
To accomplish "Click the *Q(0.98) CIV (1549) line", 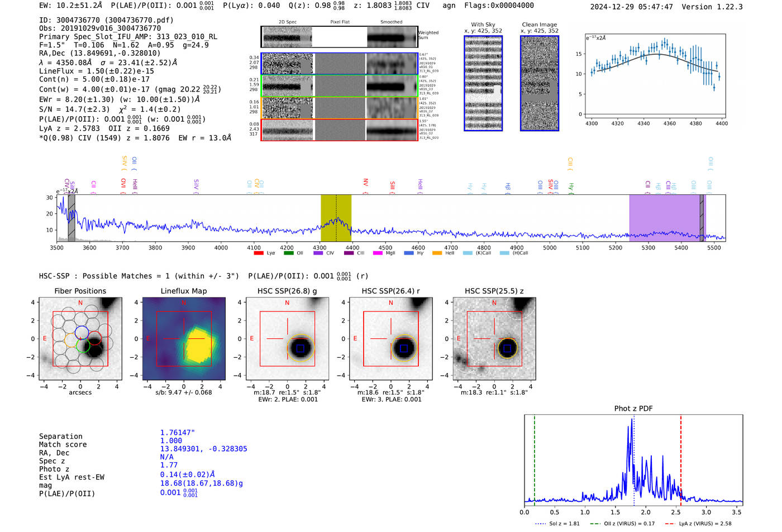I will (135, 137).
